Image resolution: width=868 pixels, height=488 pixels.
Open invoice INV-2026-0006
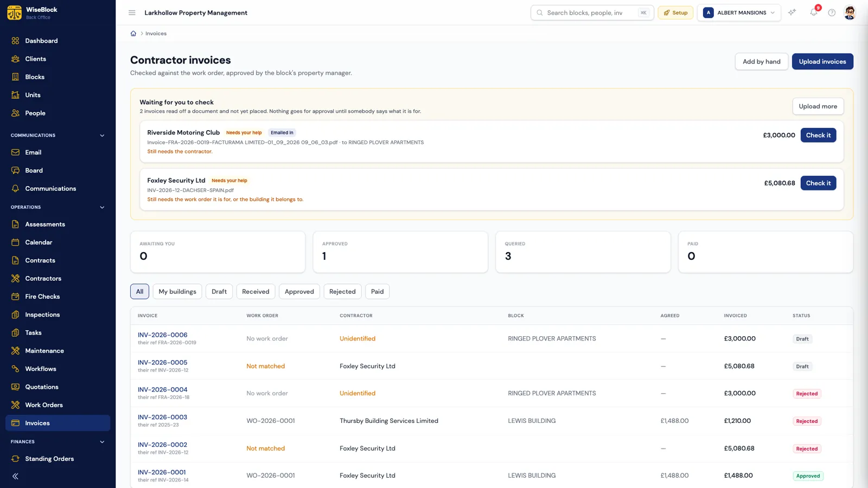[x=163, y=335]
